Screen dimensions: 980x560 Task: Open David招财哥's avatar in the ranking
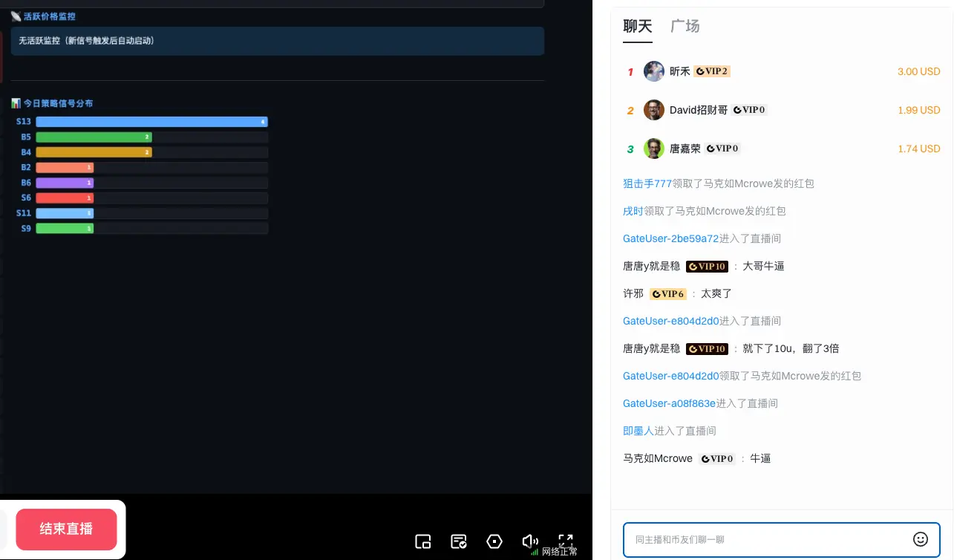[654, 110]
